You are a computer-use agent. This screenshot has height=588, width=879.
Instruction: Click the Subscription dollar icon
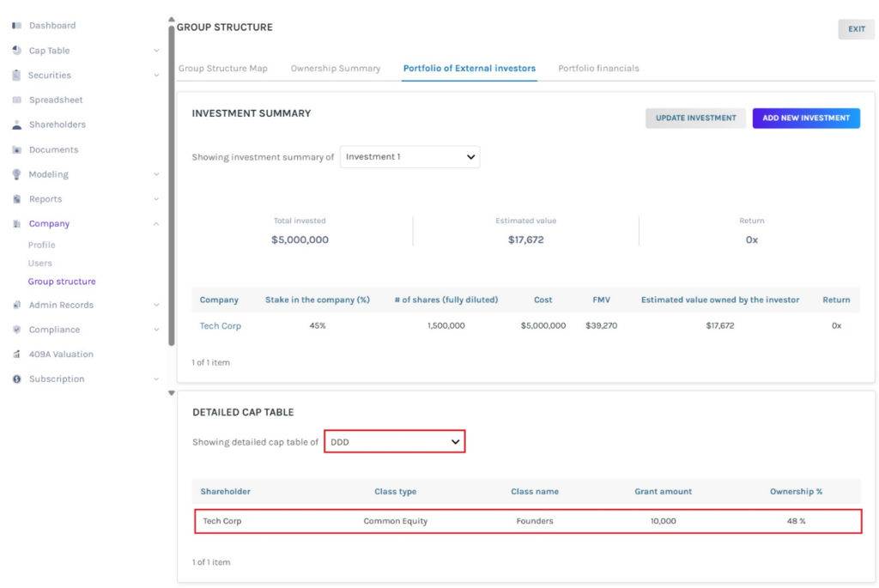16,379
